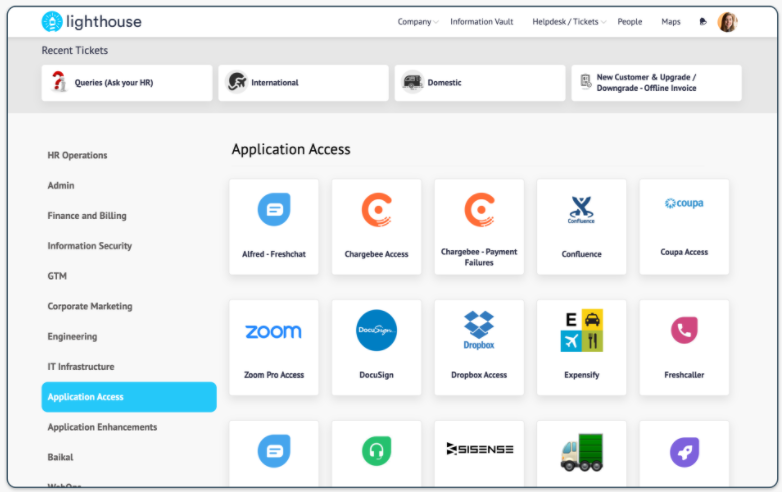Click the Lighthouse logo
The image size is (782, 492).
click(91, 22)
